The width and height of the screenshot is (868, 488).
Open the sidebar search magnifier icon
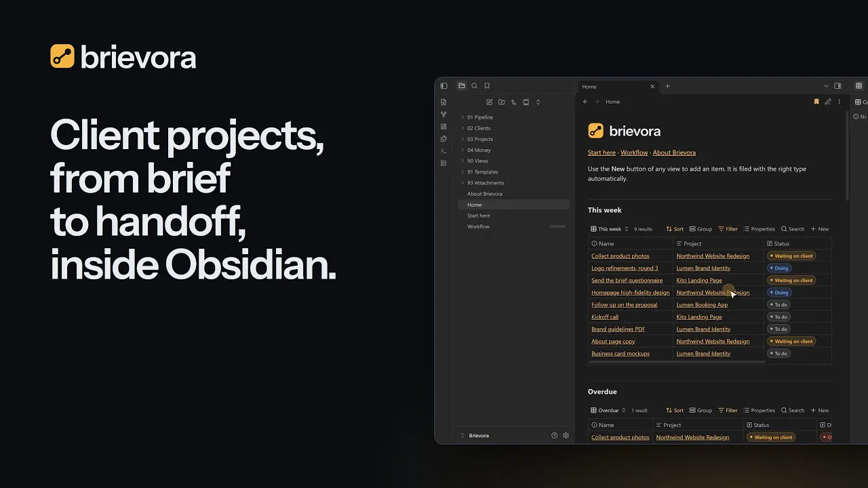475,86
